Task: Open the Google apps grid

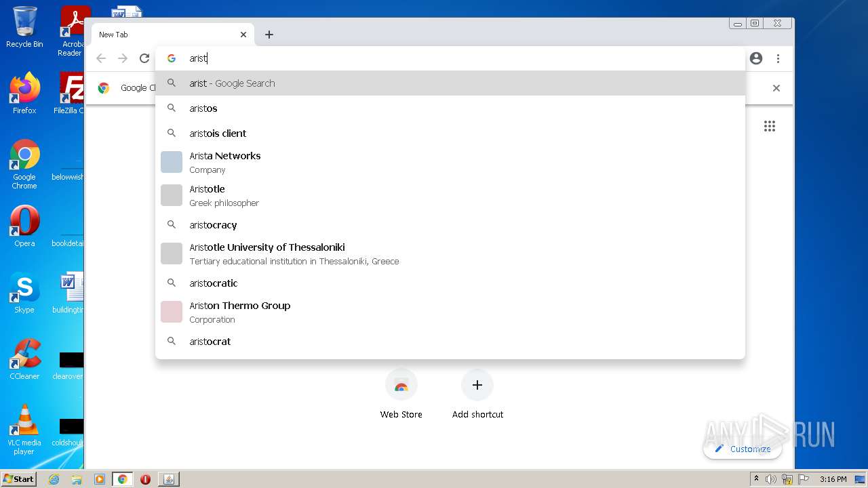Action: pyautogui.click(x=770, y=126)
